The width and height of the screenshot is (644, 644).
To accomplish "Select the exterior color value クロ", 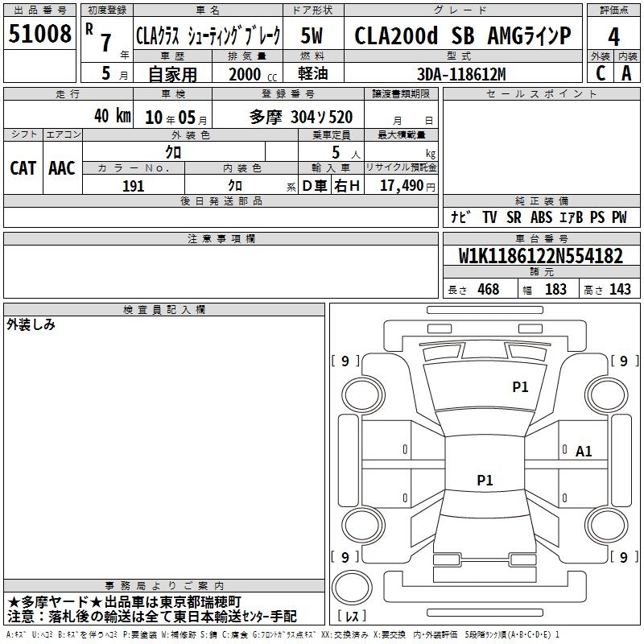I will point(173,152).
